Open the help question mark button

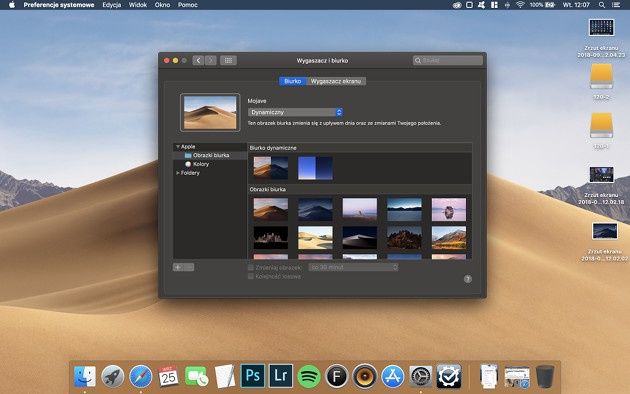468,279
